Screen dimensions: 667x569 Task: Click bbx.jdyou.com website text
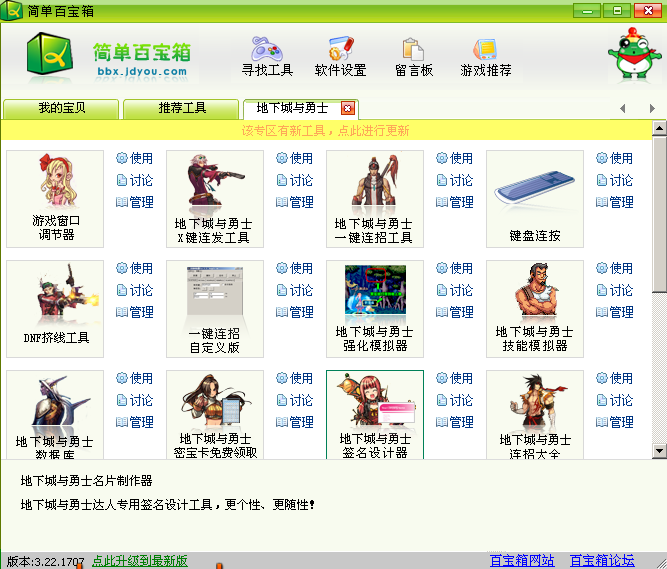coord(142,71)
